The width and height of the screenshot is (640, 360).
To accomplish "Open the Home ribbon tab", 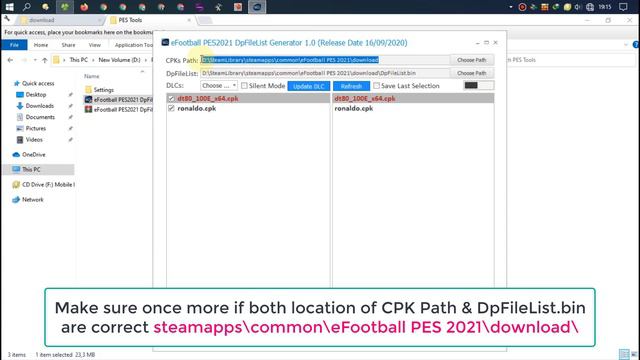I will (41, 45).
